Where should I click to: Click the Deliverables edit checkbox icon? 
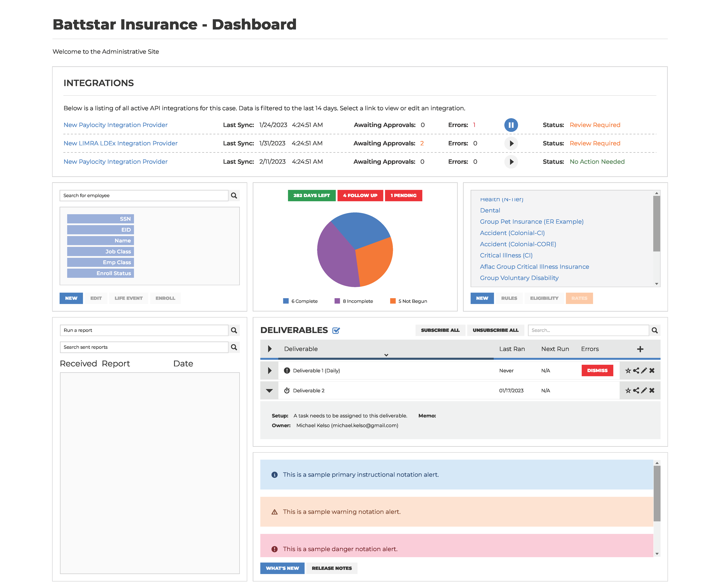click(x=336, y=331)
